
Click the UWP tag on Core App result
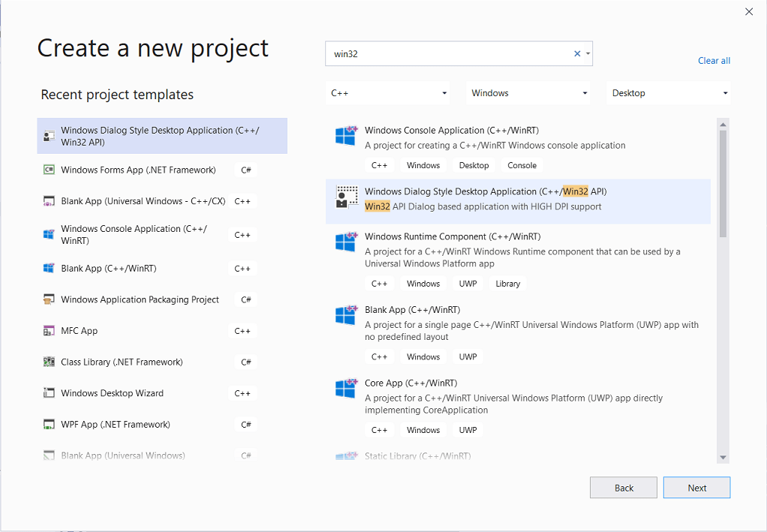point(468,430)
